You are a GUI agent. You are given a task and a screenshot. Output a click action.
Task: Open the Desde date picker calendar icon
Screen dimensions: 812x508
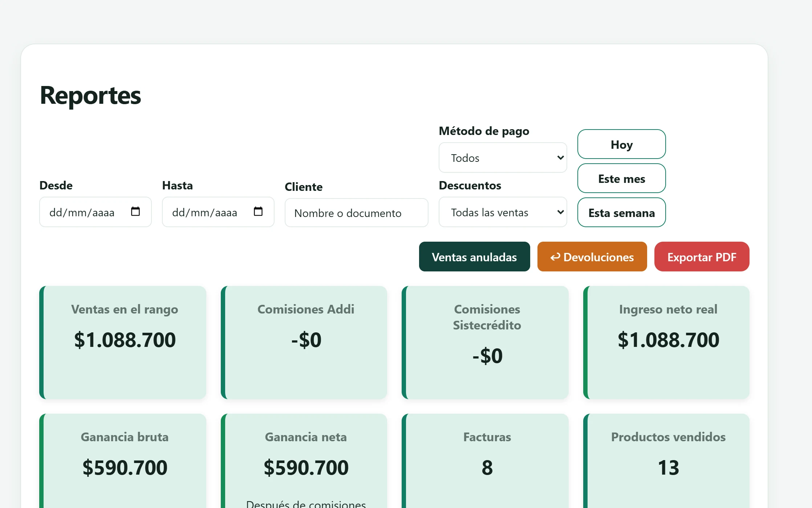pos(135,212)
